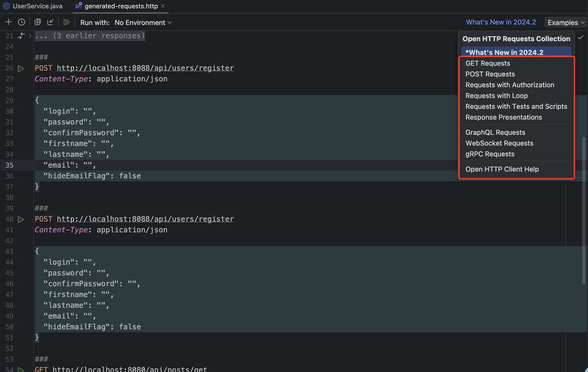
Task: Open the Examples dropdown
Action: tap(566, 22)
